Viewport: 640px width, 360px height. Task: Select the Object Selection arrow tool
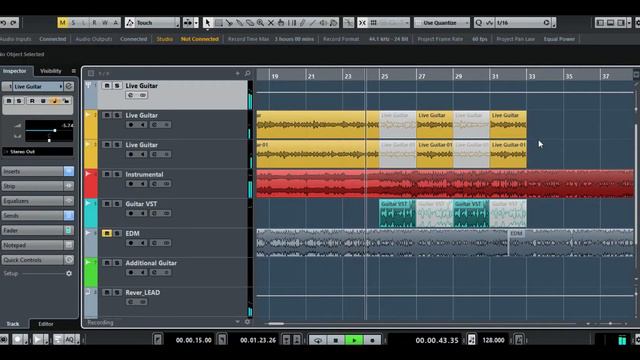pyautogui.click(x=207, y=23)
